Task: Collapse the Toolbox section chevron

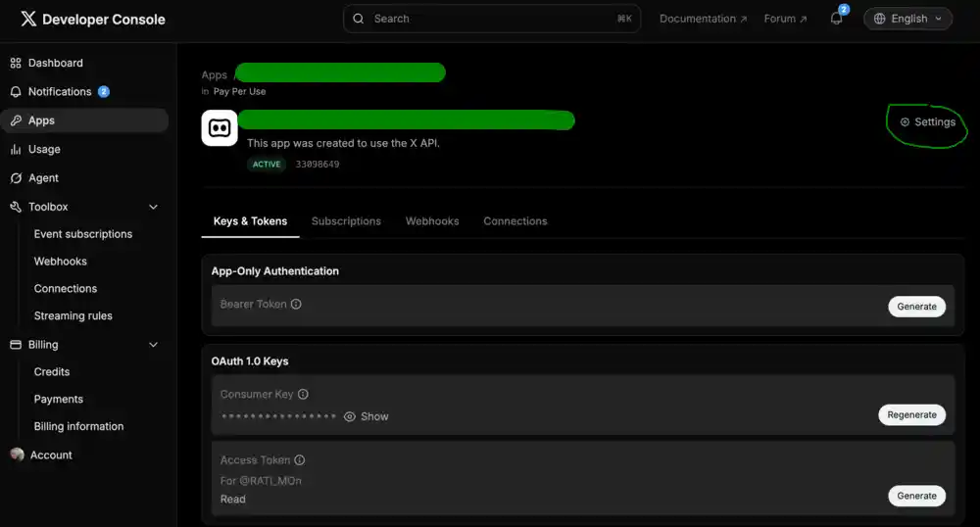Action: click(153, 207)
